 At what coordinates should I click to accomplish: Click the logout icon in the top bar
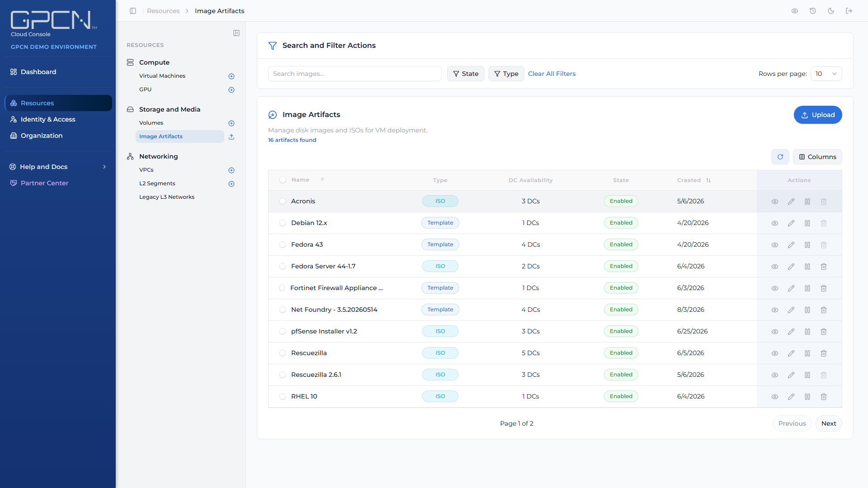(x=849, y=11)
